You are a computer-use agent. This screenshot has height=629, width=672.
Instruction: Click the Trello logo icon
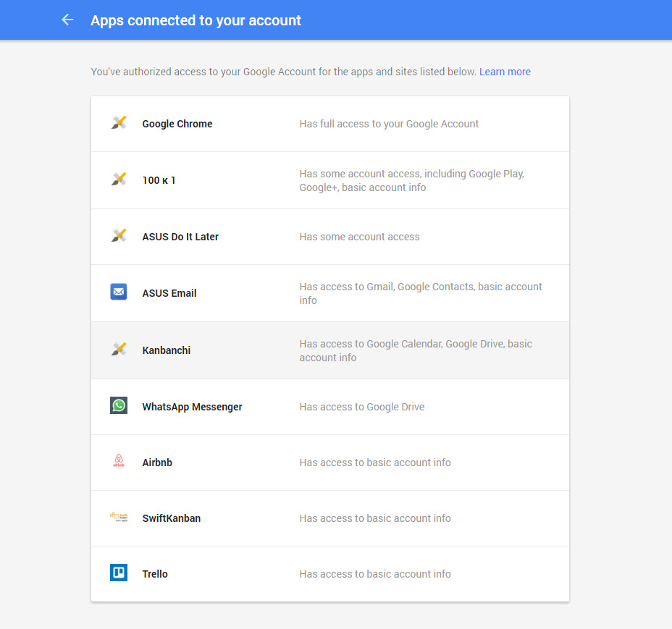click(119, 573)
